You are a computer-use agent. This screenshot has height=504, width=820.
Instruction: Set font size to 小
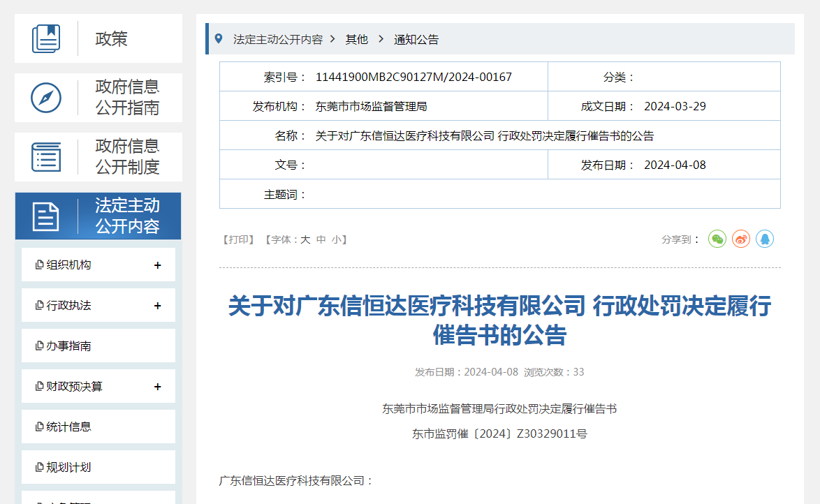click(336, 239)
